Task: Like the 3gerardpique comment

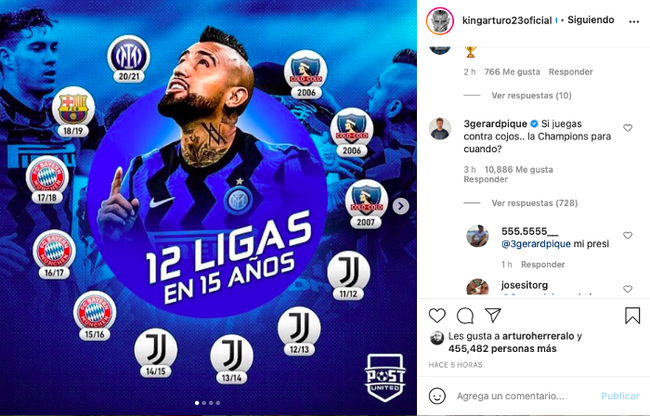Action: [628, 128]
